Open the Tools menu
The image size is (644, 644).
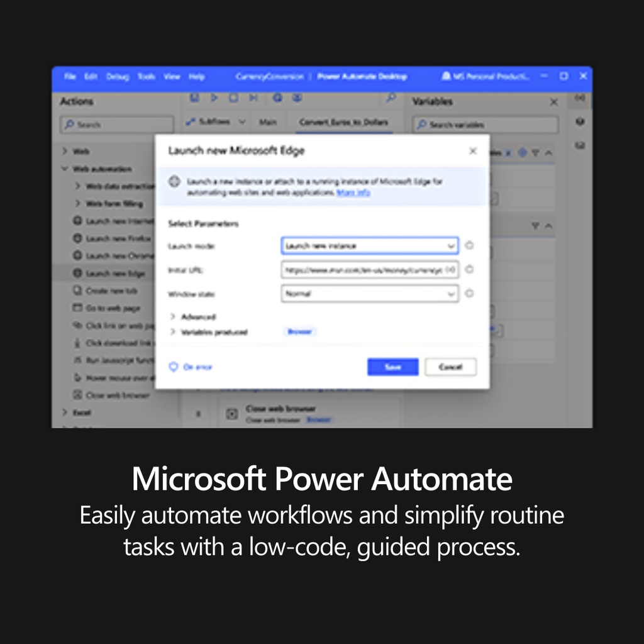coord(146,76)
